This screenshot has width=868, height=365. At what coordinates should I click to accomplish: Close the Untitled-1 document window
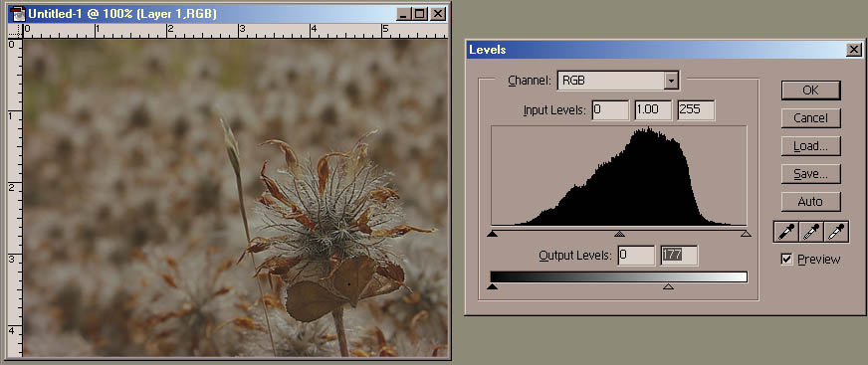point(438,14)
